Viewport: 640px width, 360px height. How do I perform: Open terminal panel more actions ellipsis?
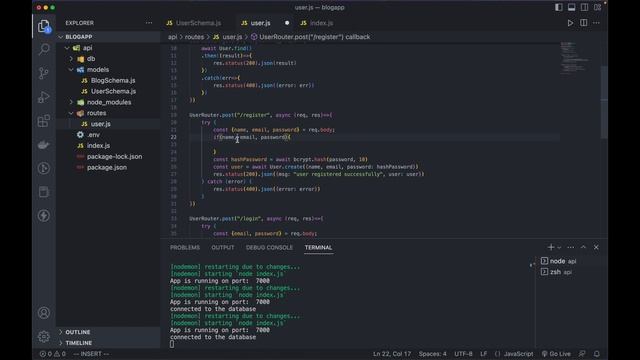(x=571, y=247)
